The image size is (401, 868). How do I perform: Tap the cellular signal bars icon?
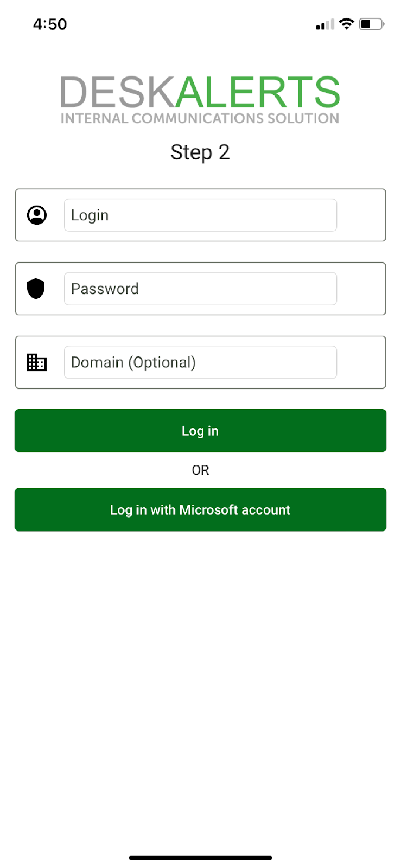[325, 24]
